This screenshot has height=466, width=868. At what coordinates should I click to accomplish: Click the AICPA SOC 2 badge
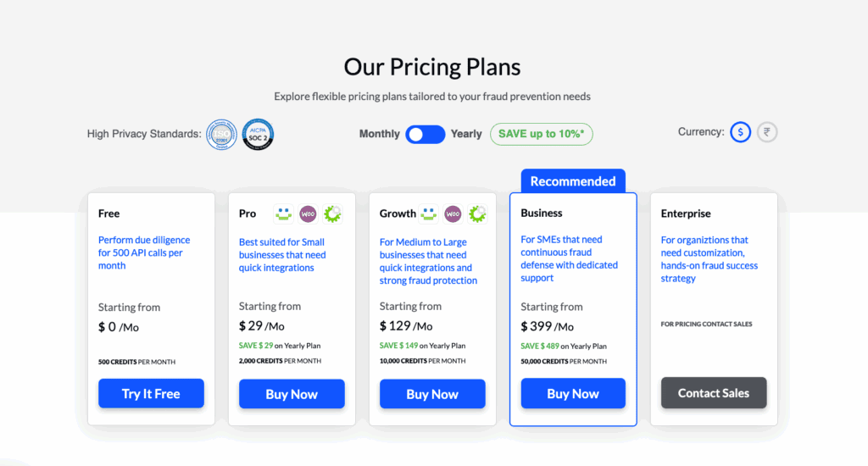258,135
